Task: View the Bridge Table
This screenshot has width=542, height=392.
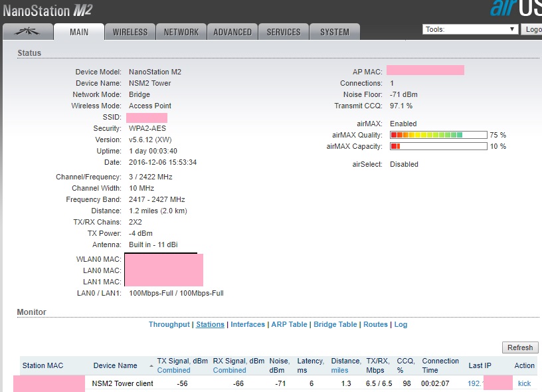Action: coord(335,324)
